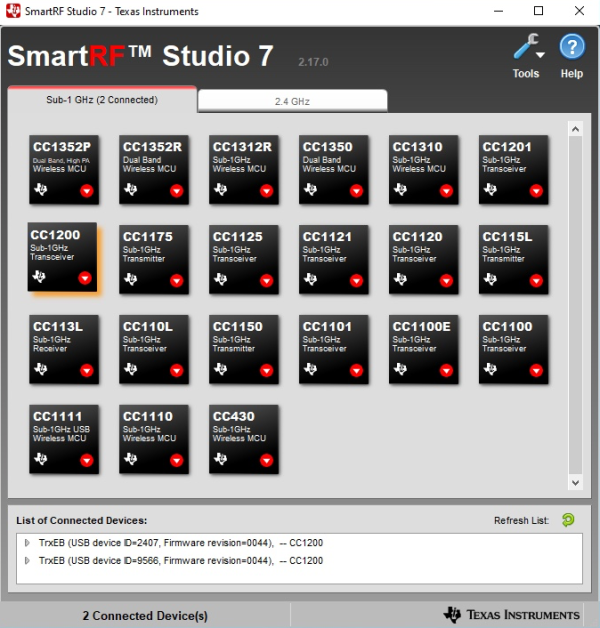Select the CC1175 transmitter tile

click(154, 260)
